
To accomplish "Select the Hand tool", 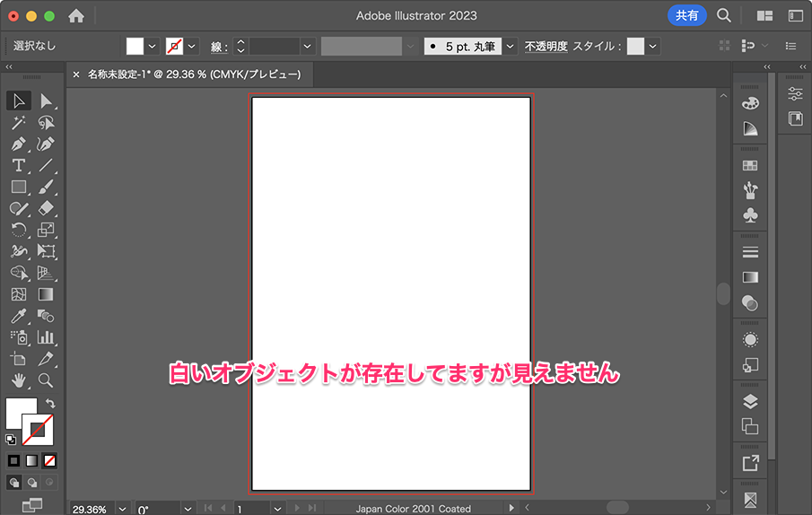I will pos(18,380).
